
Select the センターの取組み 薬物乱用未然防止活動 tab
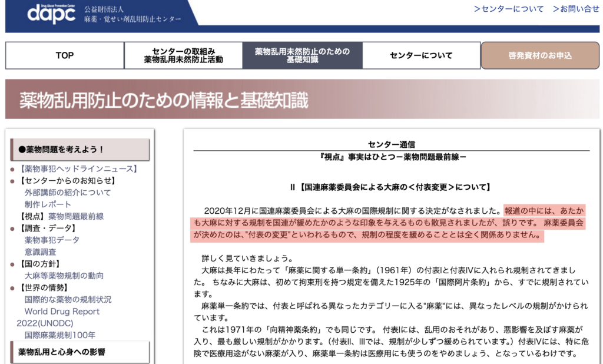coord(183,55)
